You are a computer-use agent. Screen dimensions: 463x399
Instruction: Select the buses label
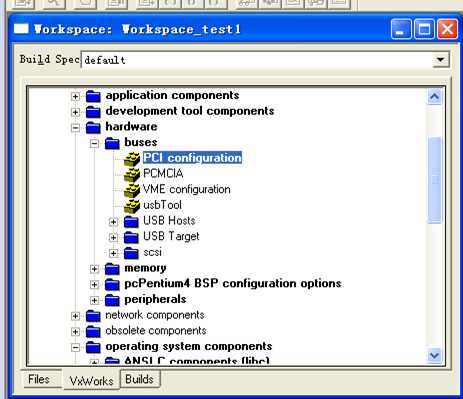click(140, 142)
